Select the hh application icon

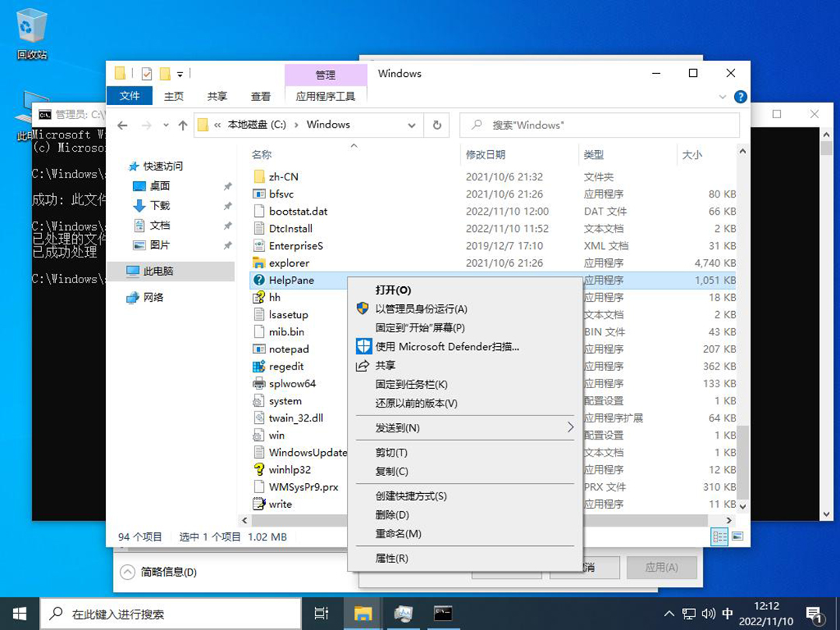(259, 297)
